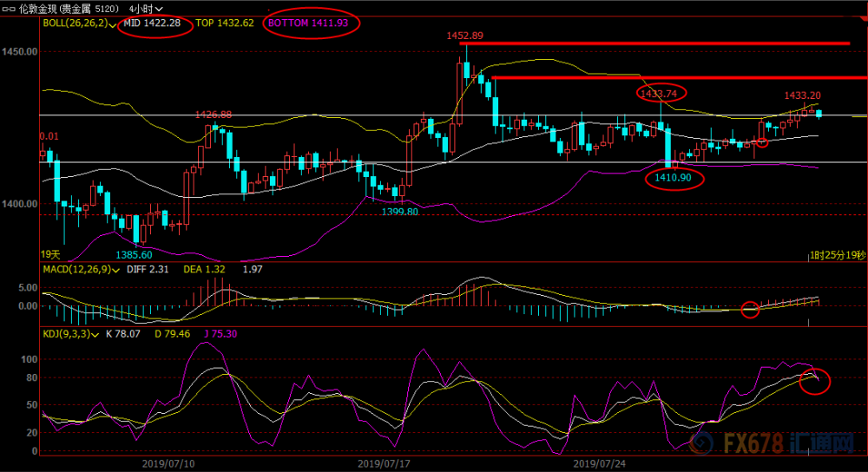Click the 1385.60 low price label
Viewport: 868px width, 472px height.
(134, 255)
